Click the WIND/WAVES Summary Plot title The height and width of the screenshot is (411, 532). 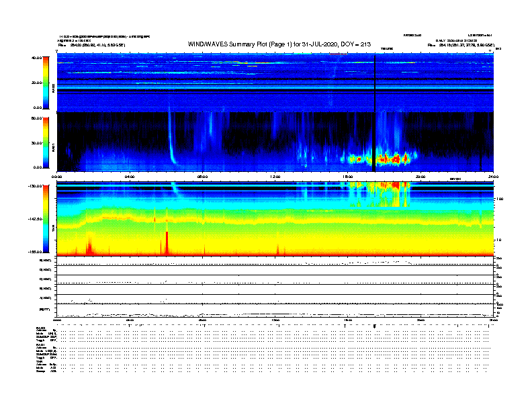pos(279,44)
